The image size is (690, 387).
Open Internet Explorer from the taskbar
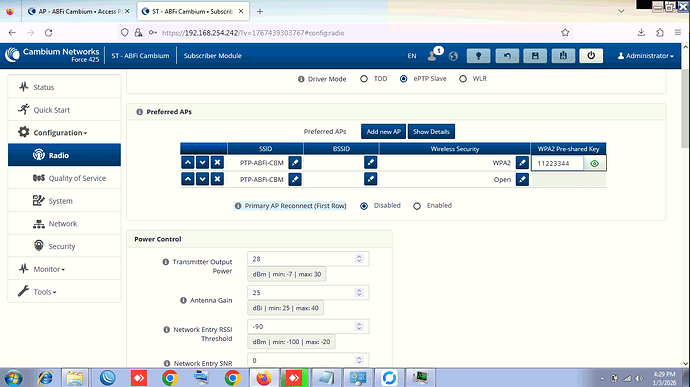coord(45,378)
